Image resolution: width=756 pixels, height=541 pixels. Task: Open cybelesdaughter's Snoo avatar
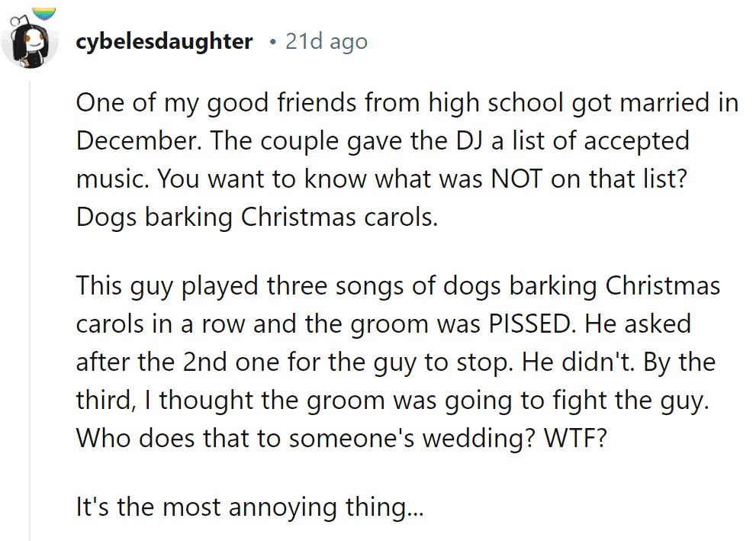click(30, 42)
